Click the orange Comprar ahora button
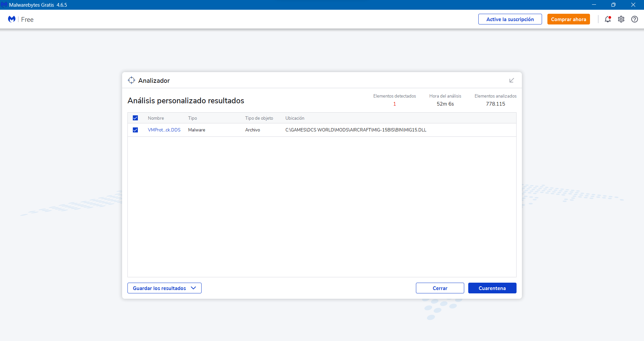The height and width of the screenshot is (341, 644). coord(569,19)
